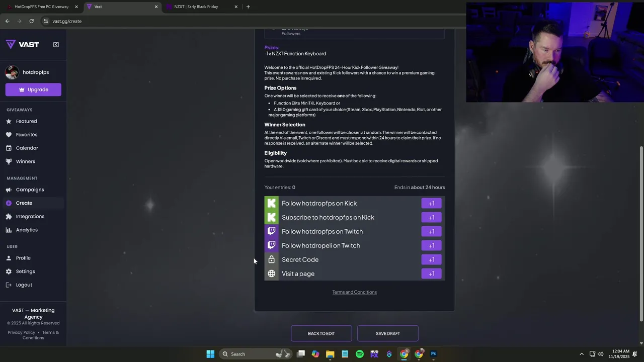
Task: Click the purple Upgrade button
Action: pos(33,89)
